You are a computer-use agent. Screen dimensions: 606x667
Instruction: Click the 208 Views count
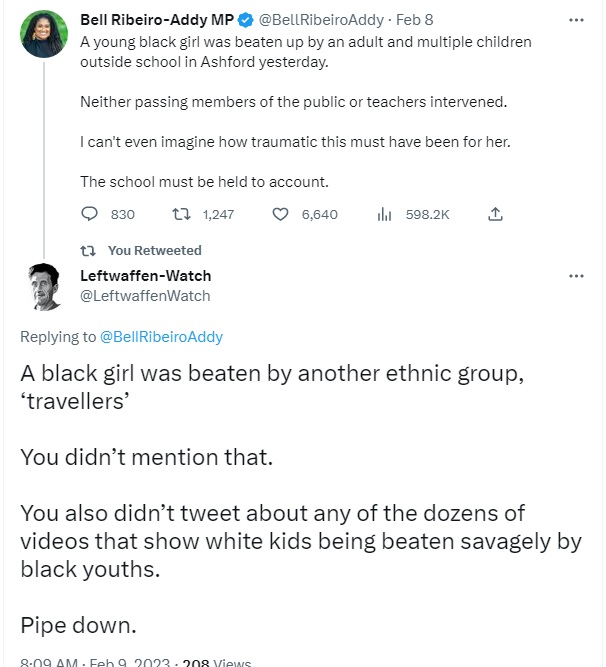[217, 661]
